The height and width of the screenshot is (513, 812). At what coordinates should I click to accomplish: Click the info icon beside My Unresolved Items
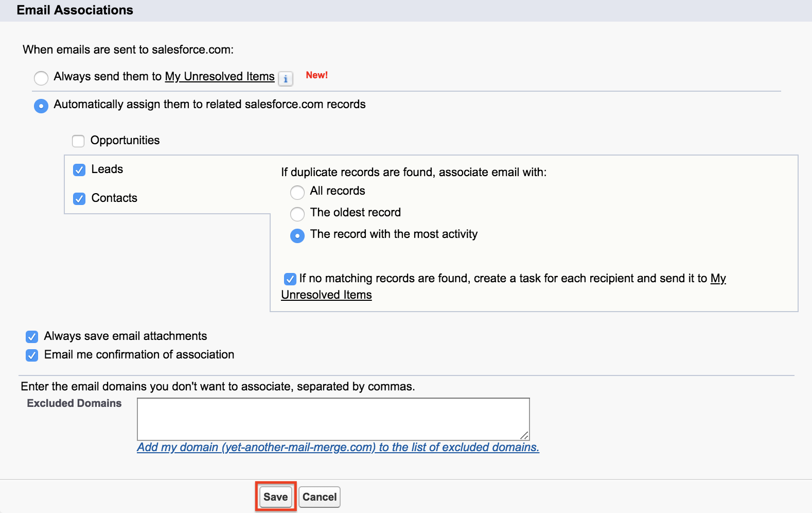click(286, 79)
